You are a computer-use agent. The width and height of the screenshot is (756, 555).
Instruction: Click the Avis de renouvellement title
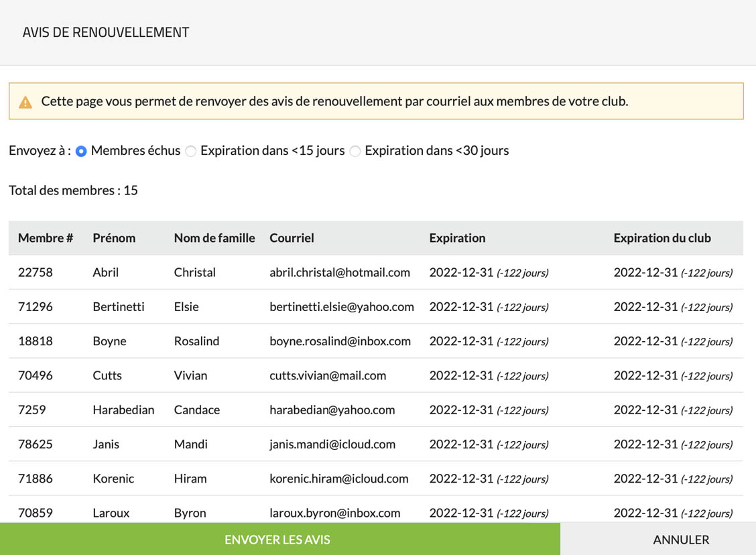(106, 32)
